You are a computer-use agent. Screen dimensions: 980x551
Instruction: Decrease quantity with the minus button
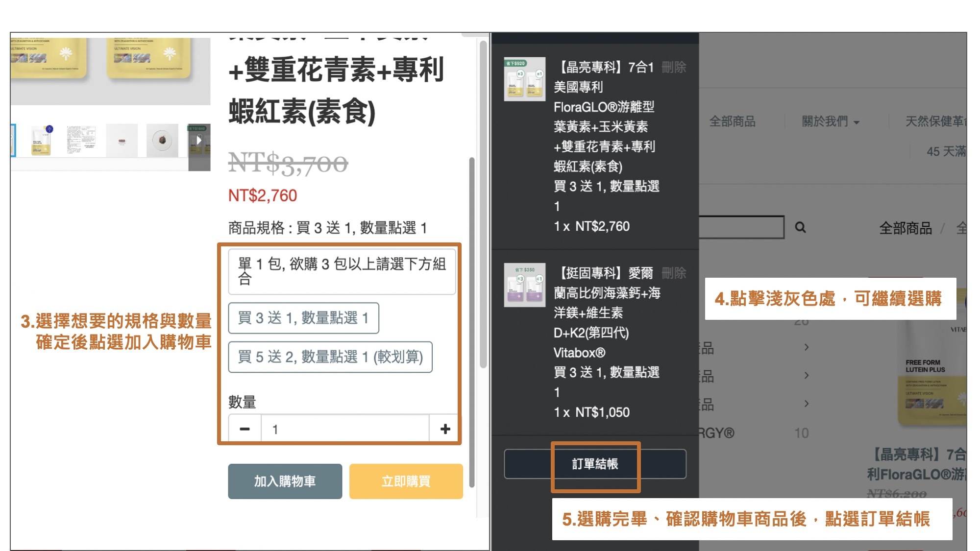pos(245,429)
